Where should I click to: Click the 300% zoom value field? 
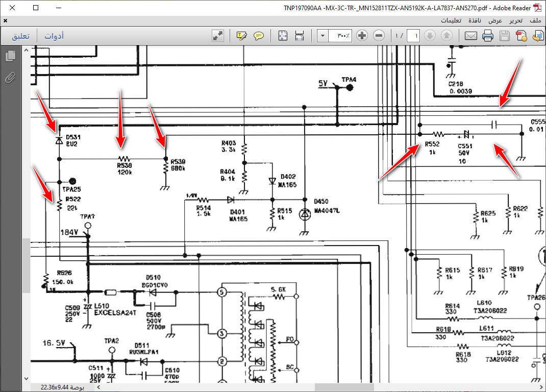point(340,36)
